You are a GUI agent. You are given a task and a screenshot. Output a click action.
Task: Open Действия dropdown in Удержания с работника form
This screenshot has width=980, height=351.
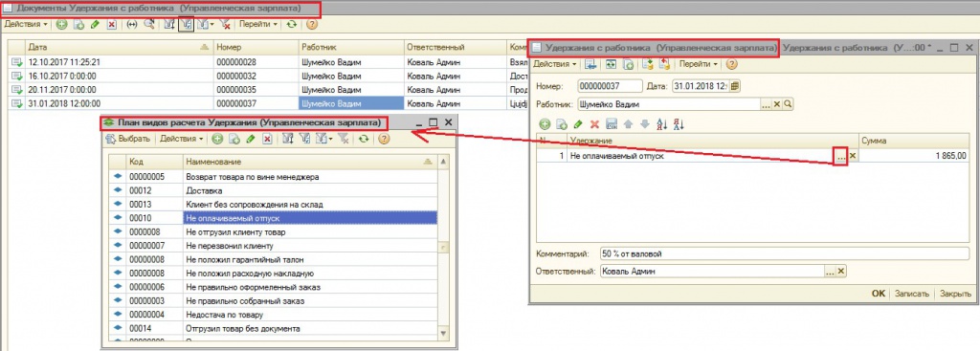(x=555, y=64)
